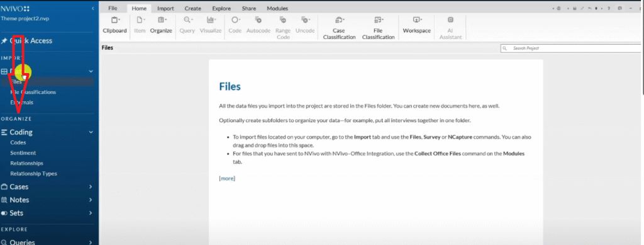The width and height of the screenshot is (644, 245).
Task: Click the pencil edit icon in title bar
Action: pos(582,8)
